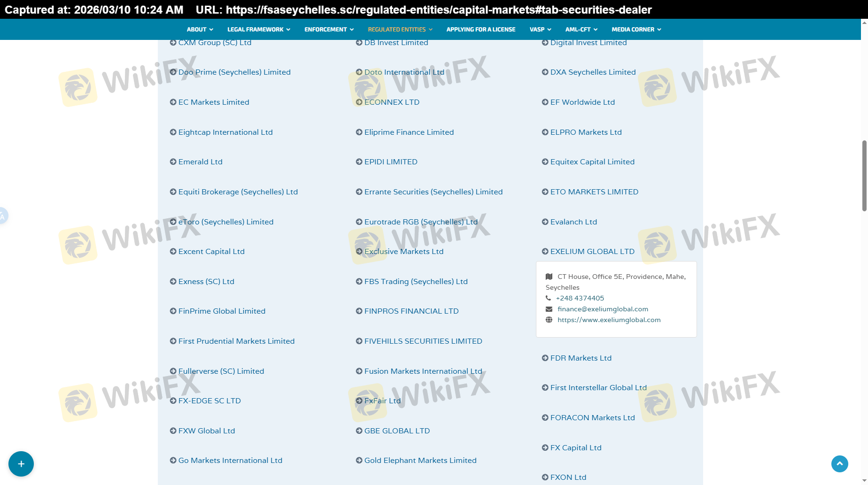The width and height of the screenshot is (868, 485).
Task: Click the arrow icon beside eToro (Seychelles) Limited
Action: click(x=173, y=222)
